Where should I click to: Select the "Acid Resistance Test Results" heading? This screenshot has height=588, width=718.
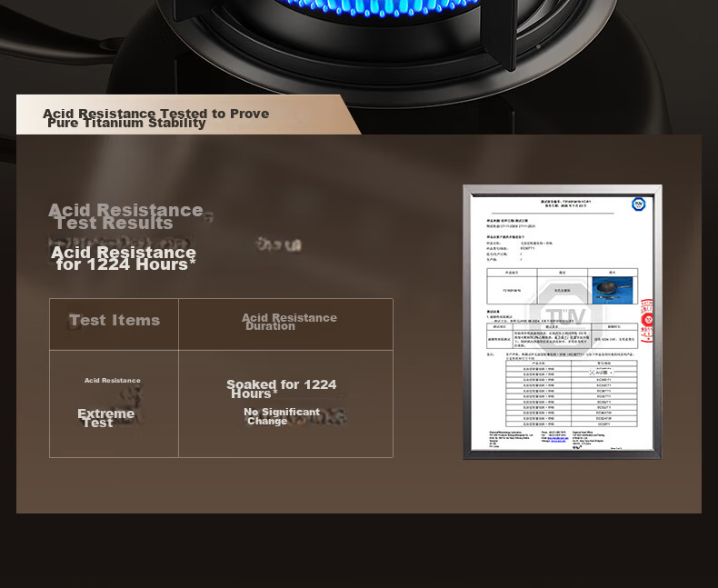[126, 216]
